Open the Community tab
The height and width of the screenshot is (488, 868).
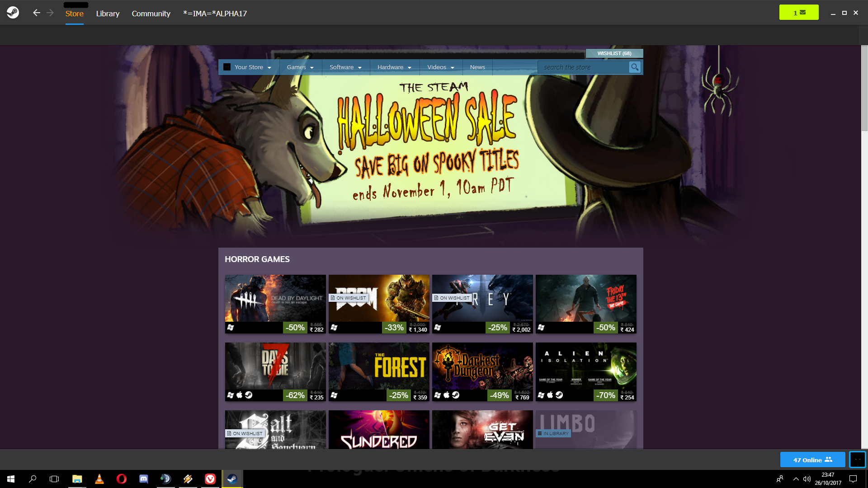click(x=151, y=14)
